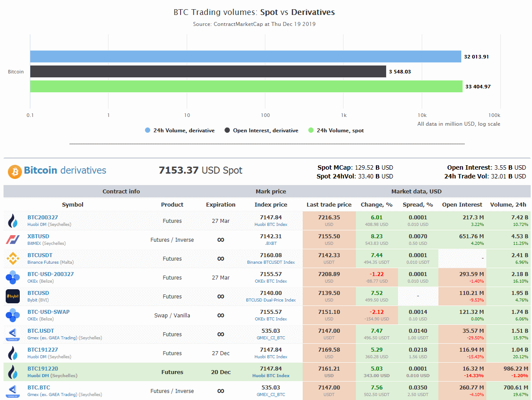Select the Binance Futures icon next to BTCUSDT
This screenshot has width=532, height=400.
[13, 258]
